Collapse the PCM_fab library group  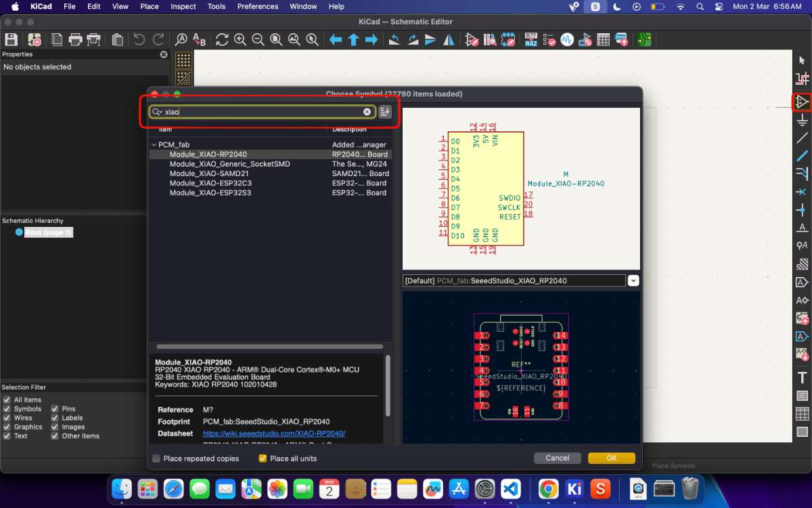point(154,145)
